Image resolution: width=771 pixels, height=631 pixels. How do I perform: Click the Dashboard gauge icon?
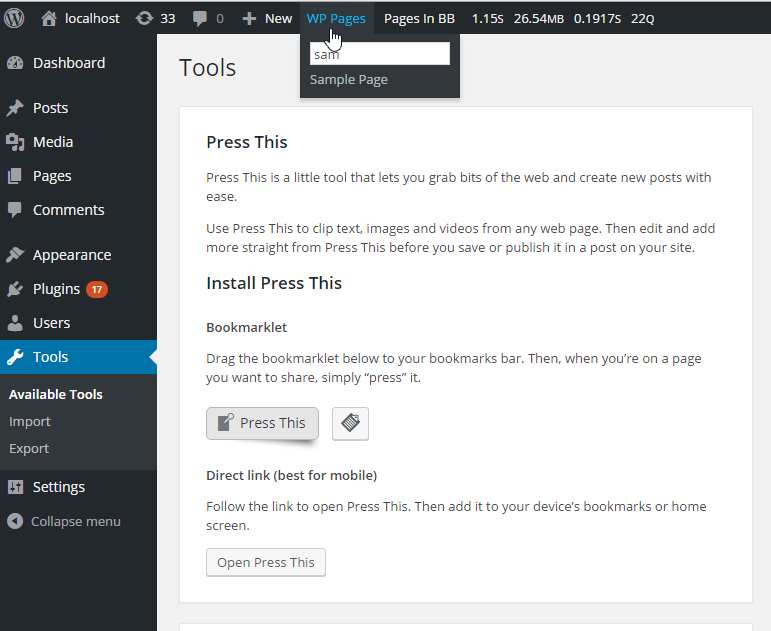15,63
